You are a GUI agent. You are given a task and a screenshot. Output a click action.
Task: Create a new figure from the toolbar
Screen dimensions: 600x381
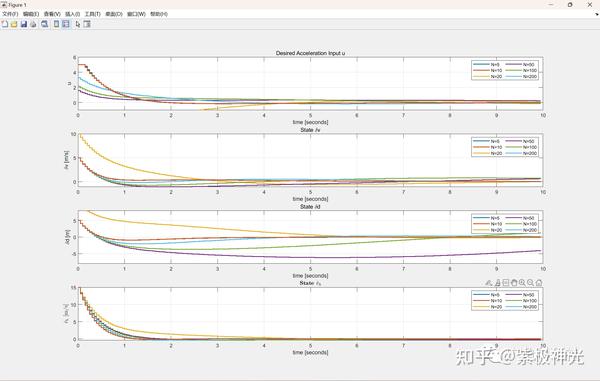5,24
